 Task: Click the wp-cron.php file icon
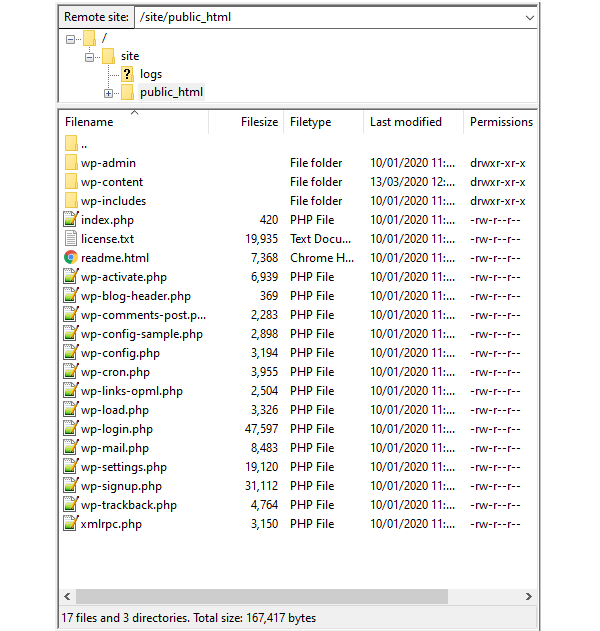(x=70, y=371)
